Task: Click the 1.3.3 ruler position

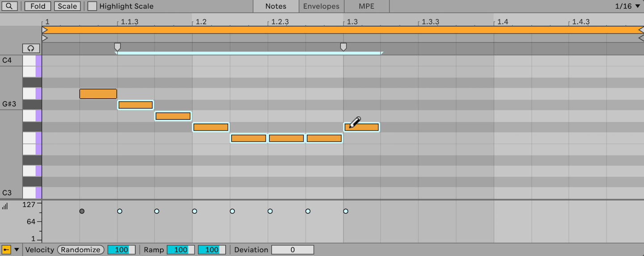Action: coord(431,21)
